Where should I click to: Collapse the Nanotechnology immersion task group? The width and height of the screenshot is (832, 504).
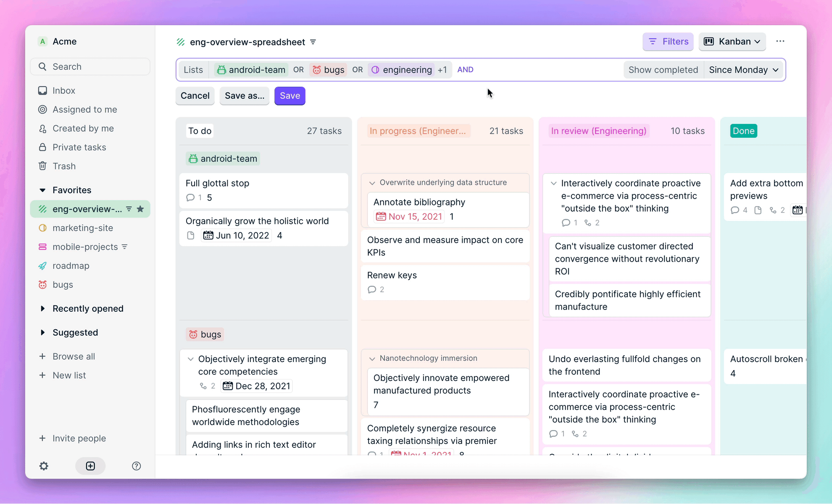(373, 358)
